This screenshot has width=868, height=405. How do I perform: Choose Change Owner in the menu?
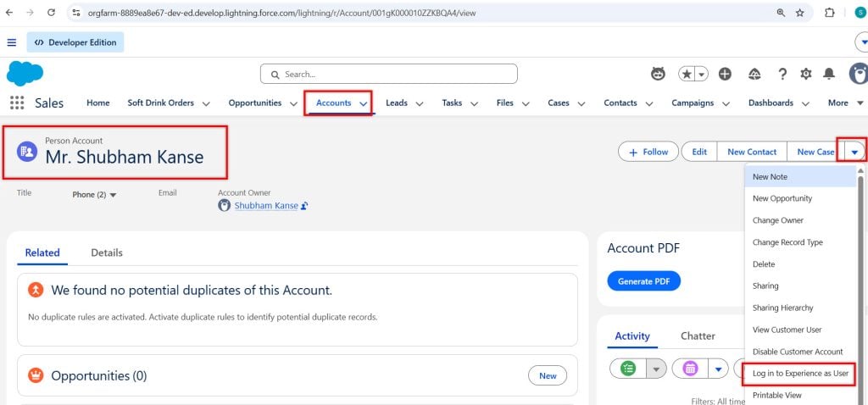(800, 220)
